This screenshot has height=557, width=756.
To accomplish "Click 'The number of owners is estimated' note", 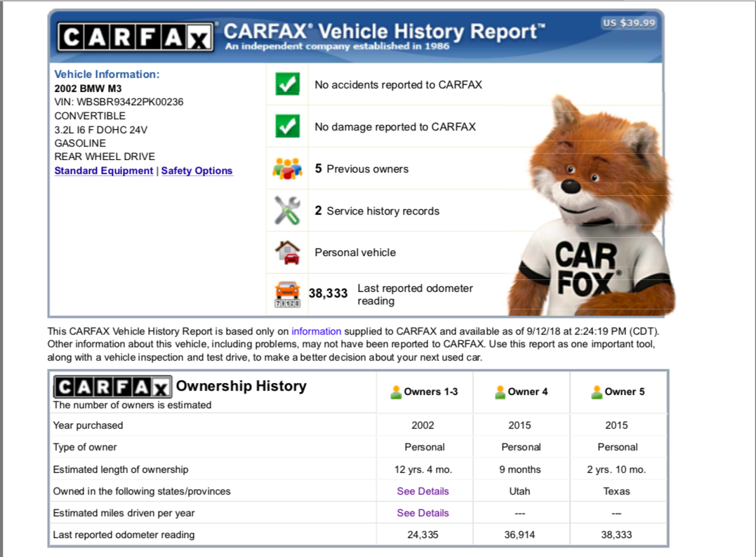I will click(x=132, y=405).
